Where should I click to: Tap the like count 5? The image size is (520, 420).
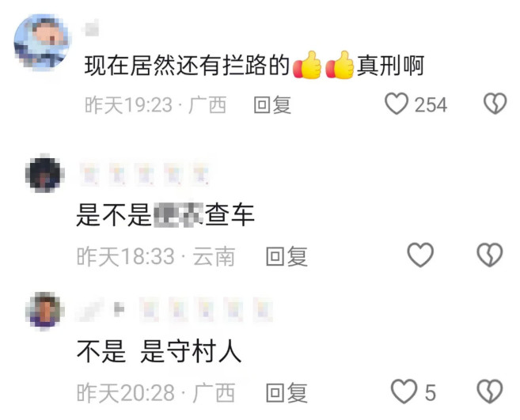pos(430,393)
